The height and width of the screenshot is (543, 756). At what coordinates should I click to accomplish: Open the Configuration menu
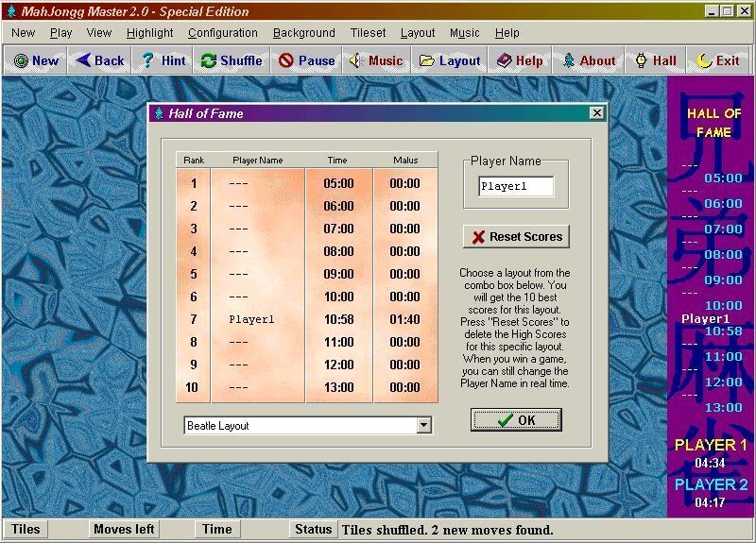click(223, 33)
